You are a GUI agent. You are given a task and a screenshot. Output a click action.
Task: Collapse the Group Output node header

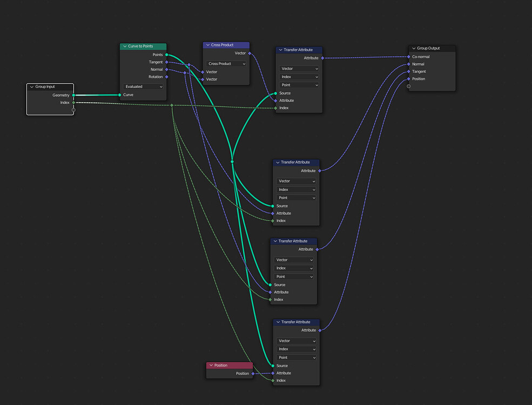coord(413,48)
